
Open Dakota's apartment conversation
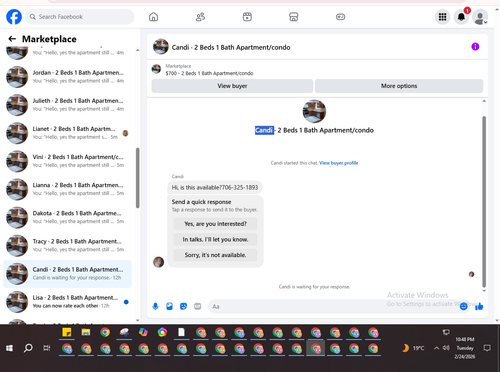coord(67,217)
